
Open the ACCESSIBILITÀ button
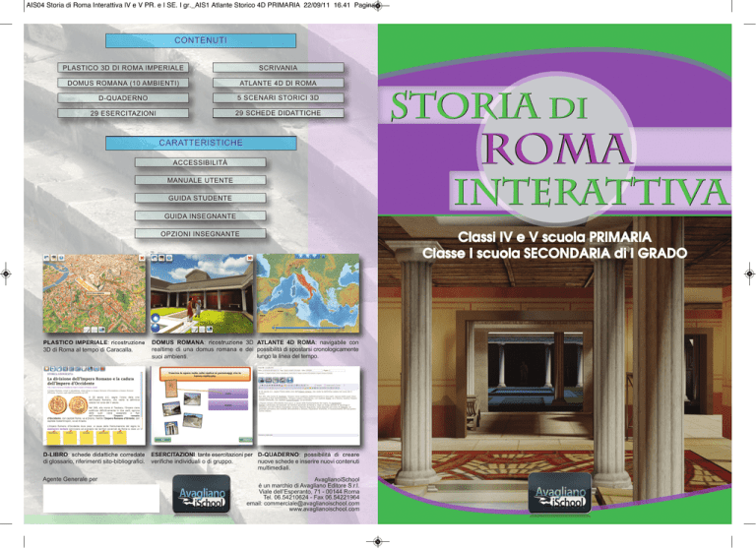click(x=200, y=162)
